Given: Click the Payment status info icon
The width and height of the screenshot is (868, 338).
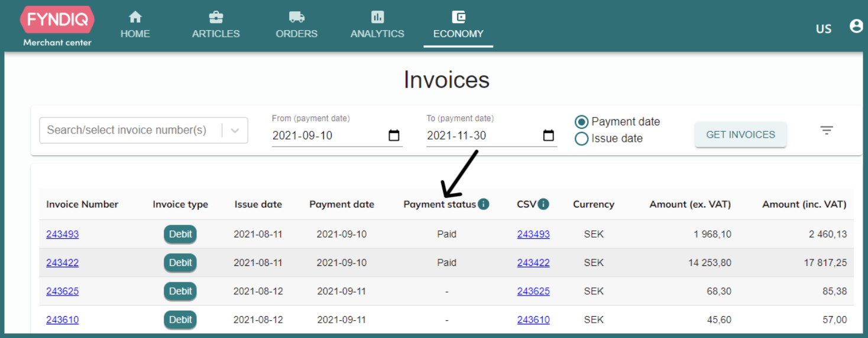Looking at the screenshot, I should tap(484, 204).
